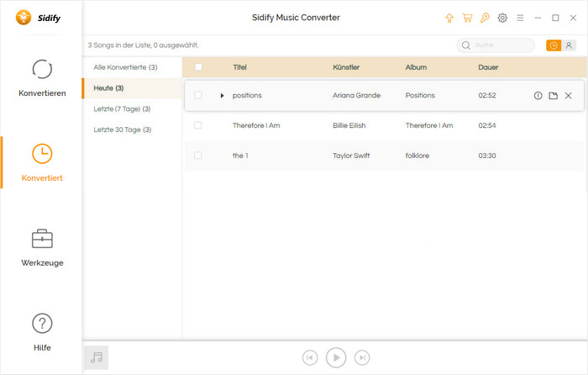
Task: Open the Hilfe section
Action: 42,333
